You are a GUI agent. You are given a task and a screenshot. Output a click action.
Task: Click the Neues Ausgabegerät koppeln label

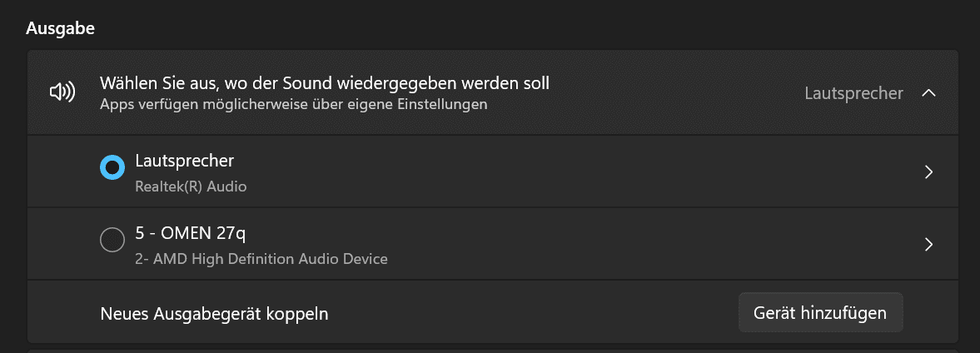point(214,314)
